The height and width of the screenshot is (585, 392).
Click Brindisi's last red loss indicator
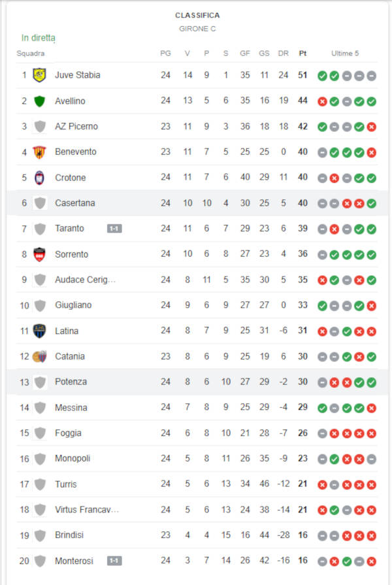click(x=372, y=535)
